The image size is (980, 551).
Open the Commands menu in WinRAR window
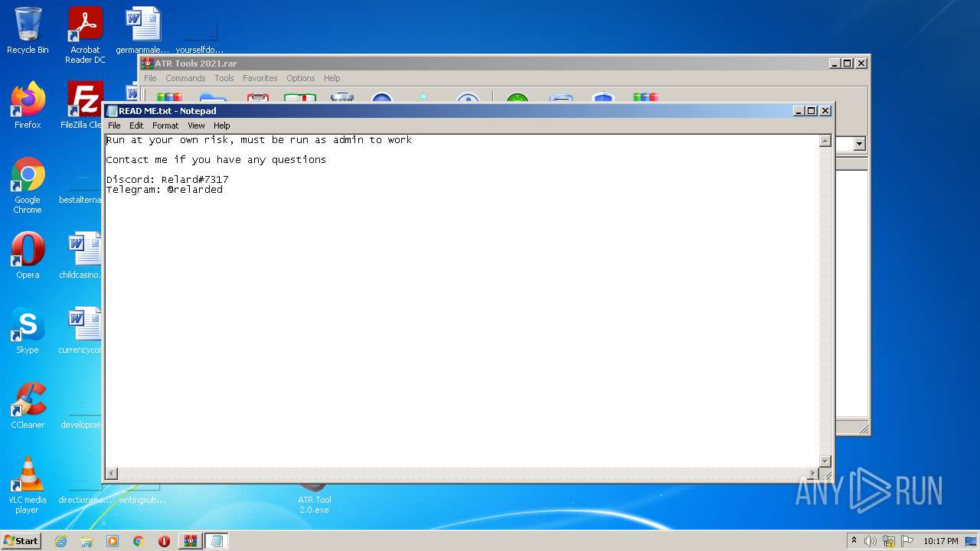point(185,78)
